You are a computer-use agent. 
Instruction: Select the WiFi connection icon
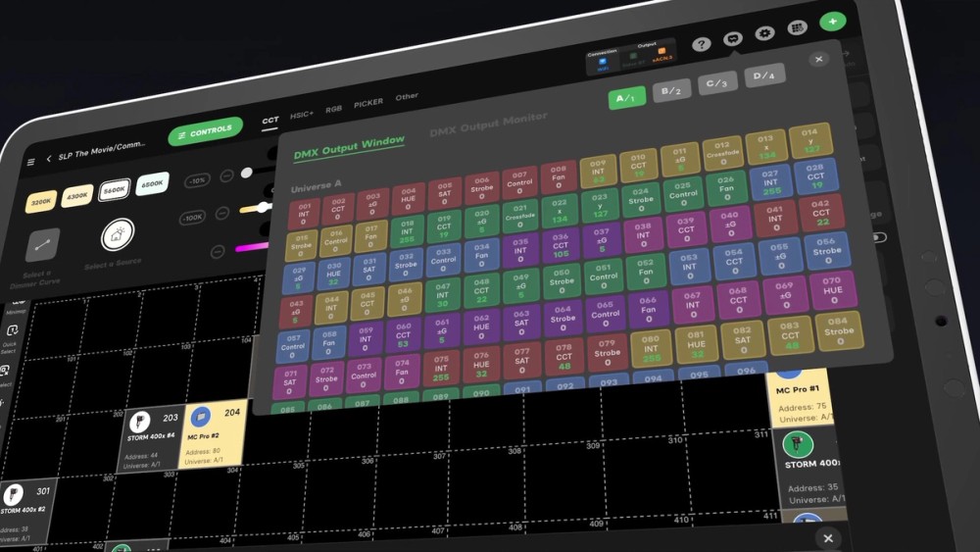click(603, 63)
